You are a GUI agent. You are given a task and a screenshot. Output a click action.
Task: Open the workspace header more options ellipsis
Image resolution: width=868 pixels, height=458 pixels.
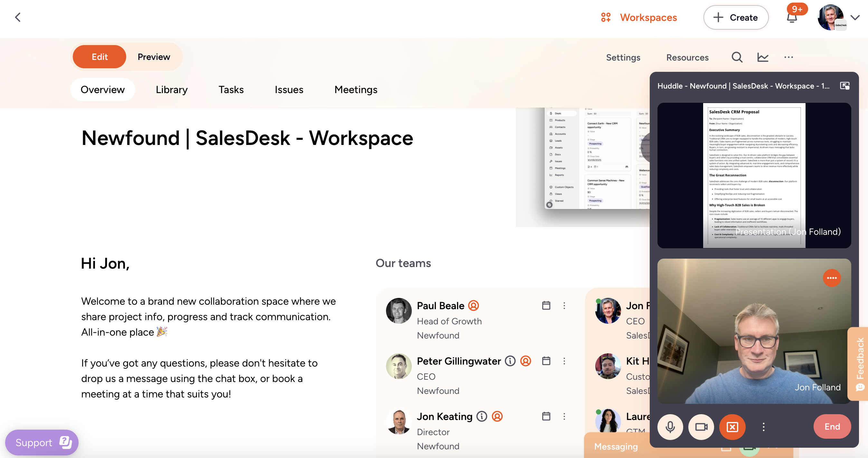pyautogui.click(x=788, y=57)
